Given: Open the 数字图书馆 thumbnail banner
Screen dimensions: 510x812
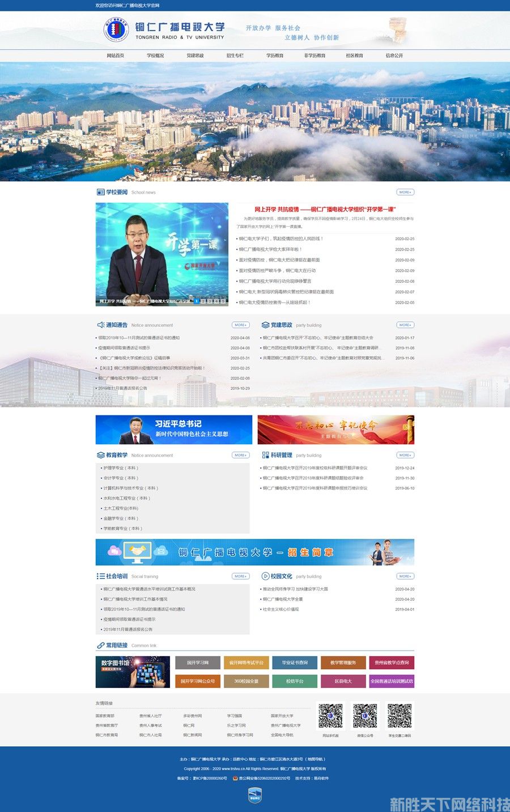Looking at the screenshot, I should 133,672.
